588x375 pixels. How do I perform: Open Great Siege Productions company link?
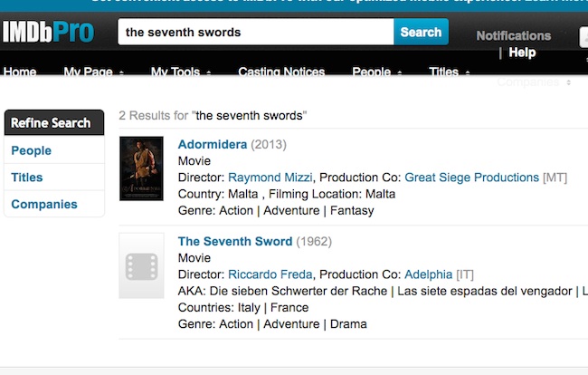pos(471,178)
